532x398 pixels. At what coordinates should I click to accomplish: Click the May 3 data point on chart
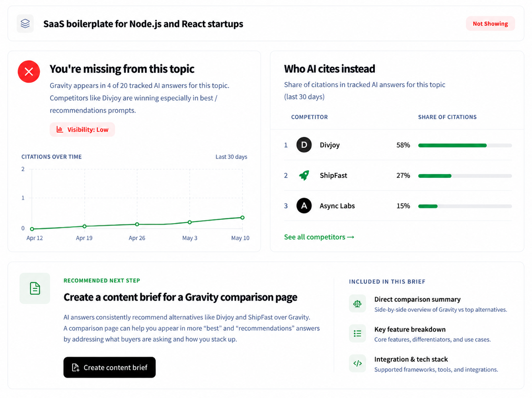190,222
